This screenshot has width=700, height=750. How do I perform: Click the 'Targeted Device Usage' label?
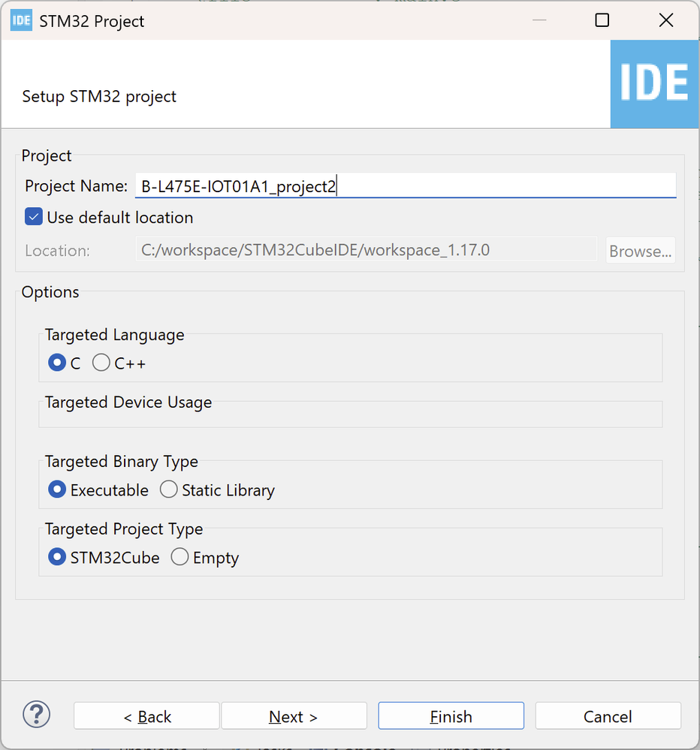(128, 402)
